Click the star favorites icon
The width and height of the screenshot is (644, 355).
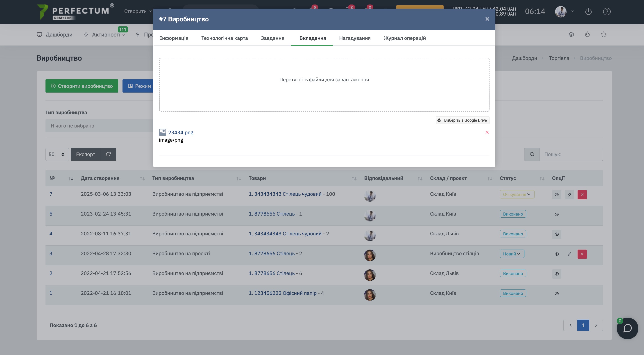tap(603, 34)
